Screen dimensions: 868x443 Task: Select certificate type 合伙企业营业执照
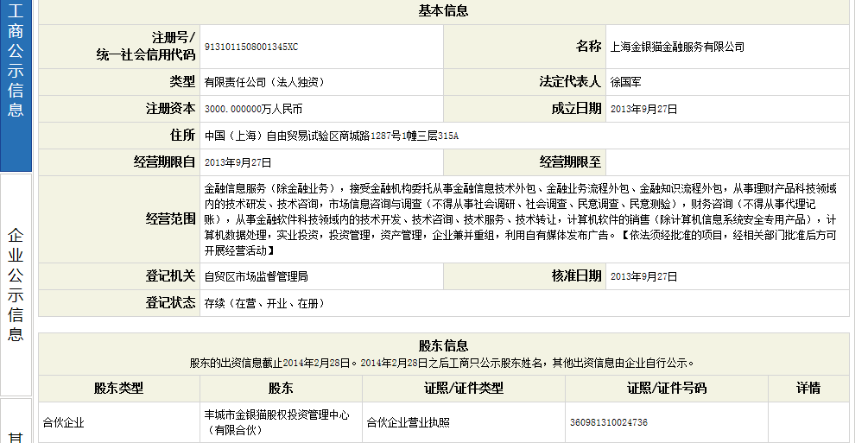click(408, 422)
